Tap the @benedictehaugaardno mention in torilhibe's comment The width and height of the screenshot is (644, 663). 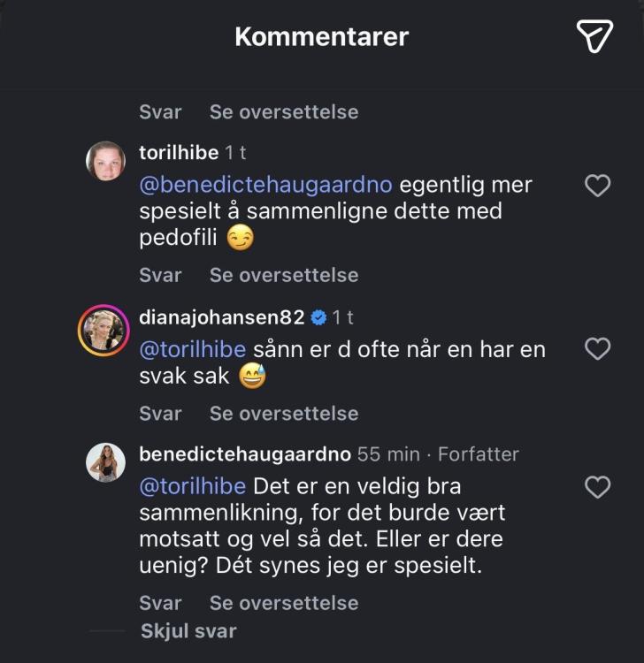coord(265,186)
